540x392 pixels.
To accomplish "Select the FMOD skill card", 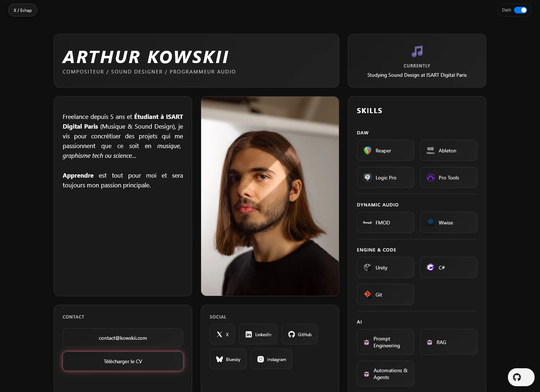I will click(385, 223).
